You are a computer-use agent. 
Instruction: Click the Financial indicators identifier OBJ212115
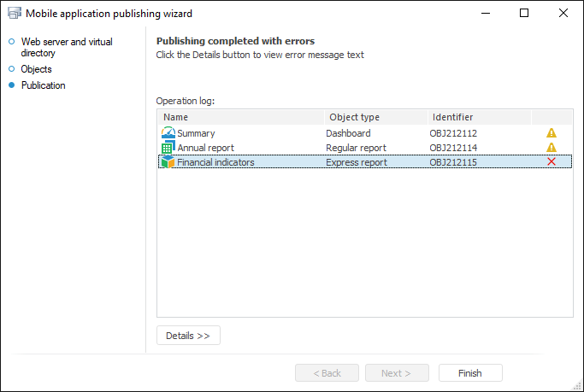coord(453,162)
